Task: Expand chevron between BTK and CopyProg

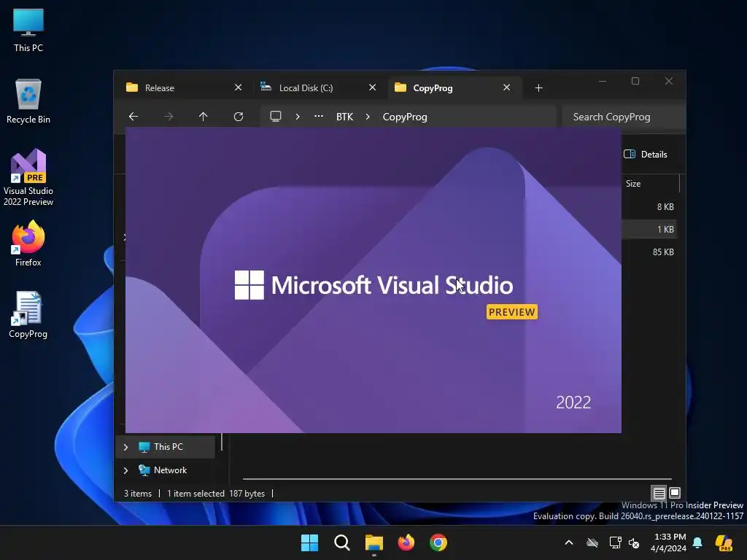Action: pos(368,117)
